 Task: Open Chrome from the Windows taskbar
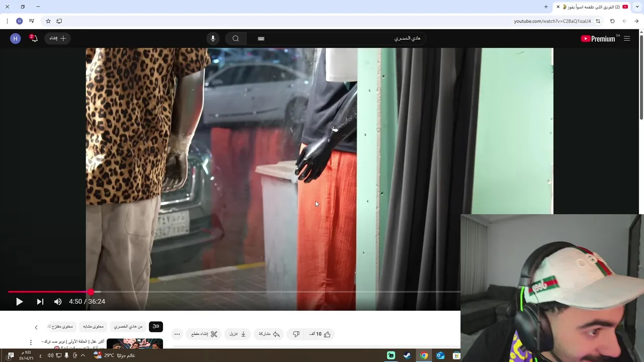click(424, 355)
